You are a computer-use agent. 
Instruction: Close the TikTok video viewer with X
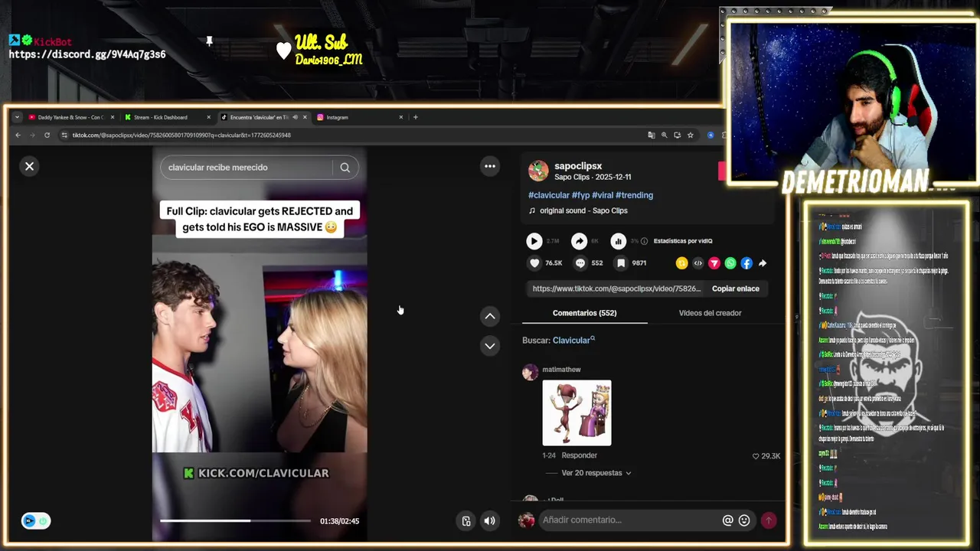tap(29, 166)
